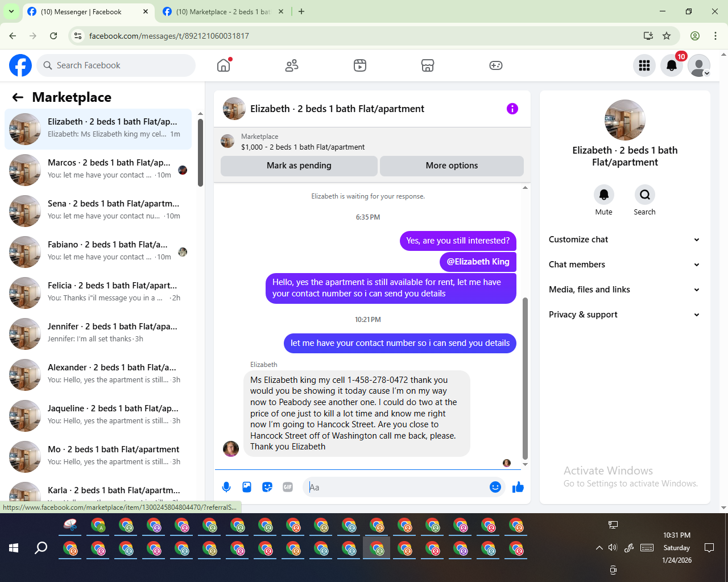Screen dimensions: 728x582
Task: Click More options button
Action: (452, 166)
